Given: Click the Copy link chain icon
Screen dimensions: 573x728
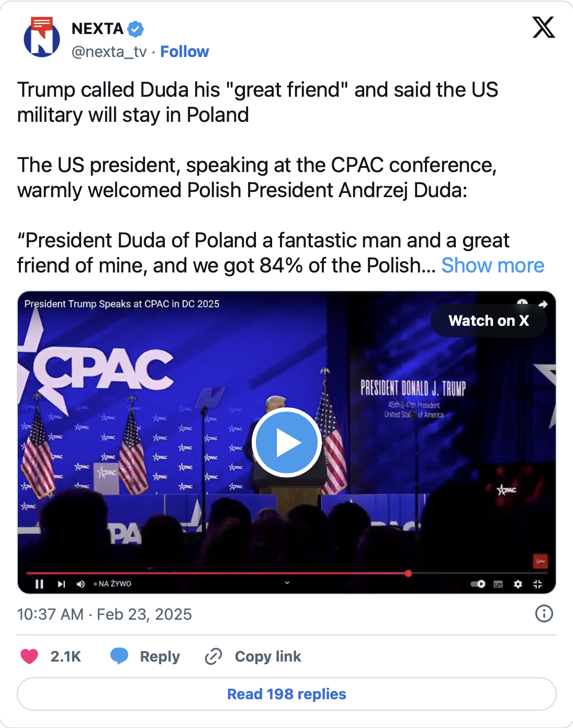Looking at the screenshot, I should pos(214,656).
